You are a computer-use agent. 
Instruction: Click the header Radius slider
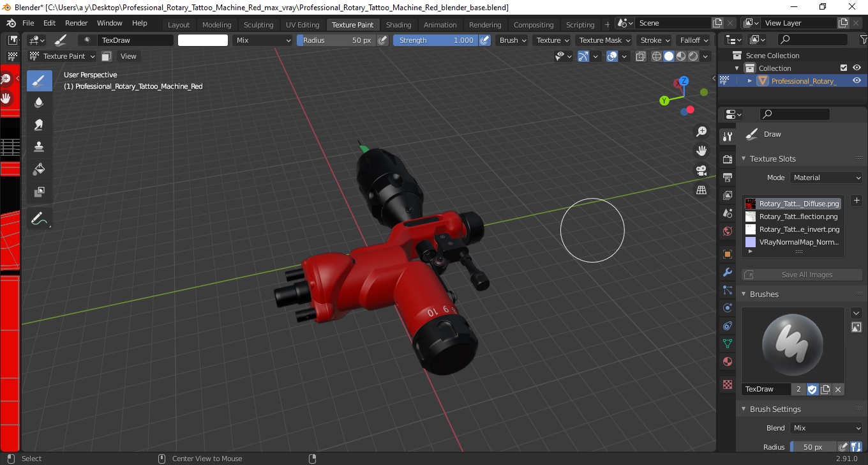tap(336, 40)
